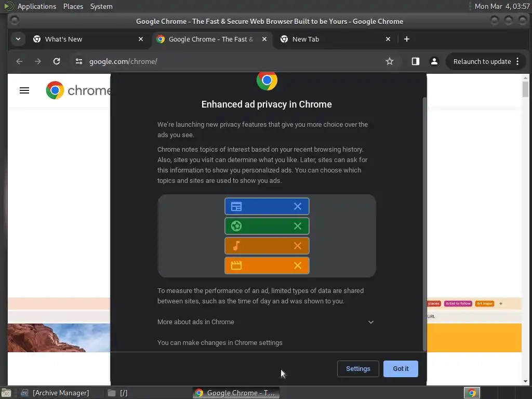The height and width of the screenshot is (399, 532).
Task: Click the music note icon chip
Action: (236, 246)
